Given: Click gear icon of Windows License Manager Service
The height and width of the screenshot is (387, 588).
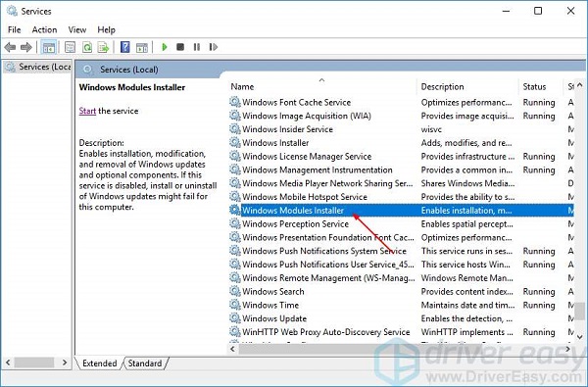Looking at the screenshot, I should 235,156.
